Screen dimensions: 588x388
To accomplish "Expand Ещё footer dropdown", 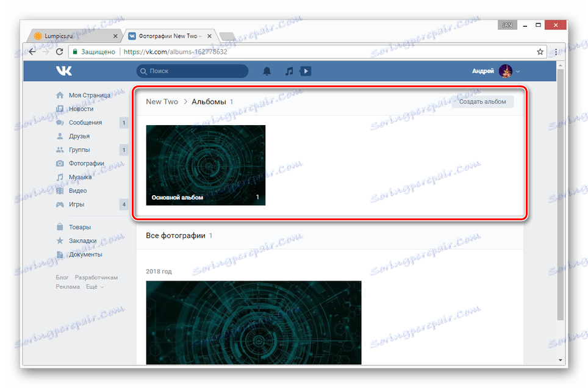I will point(95,287).
